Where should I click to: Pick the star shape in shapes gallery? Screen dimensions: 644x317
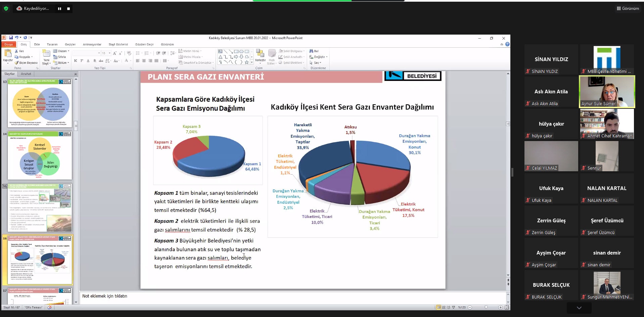click(247, 62)
